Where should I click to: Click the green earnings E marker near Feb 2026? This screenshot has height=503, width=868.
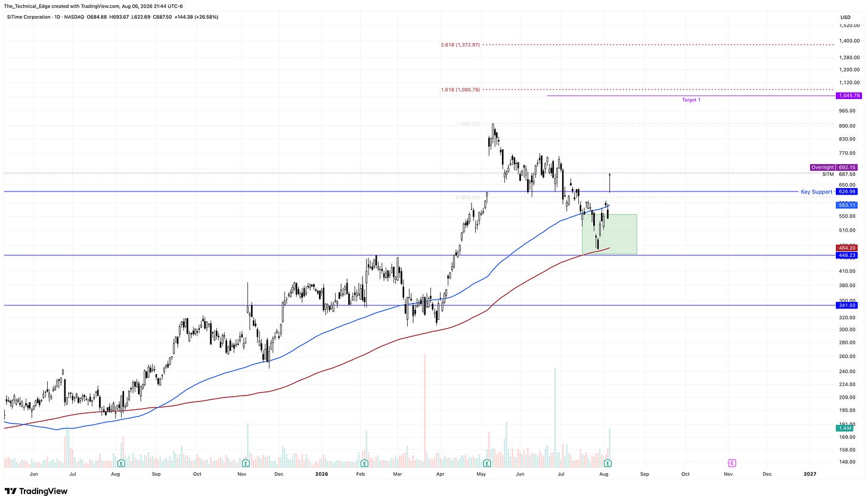click(x=364, y=463)
